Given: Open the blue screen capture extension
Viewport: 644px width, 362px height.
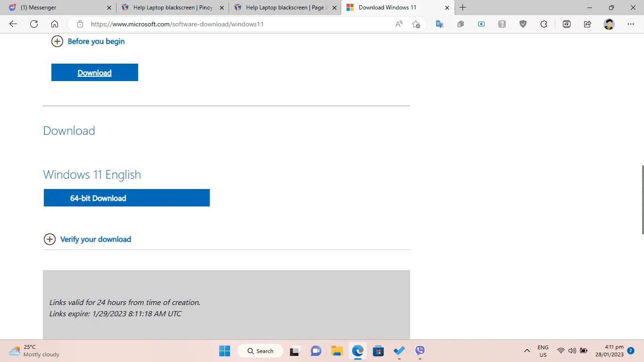Looking at the screenshot, I should (x=481, y=24).
